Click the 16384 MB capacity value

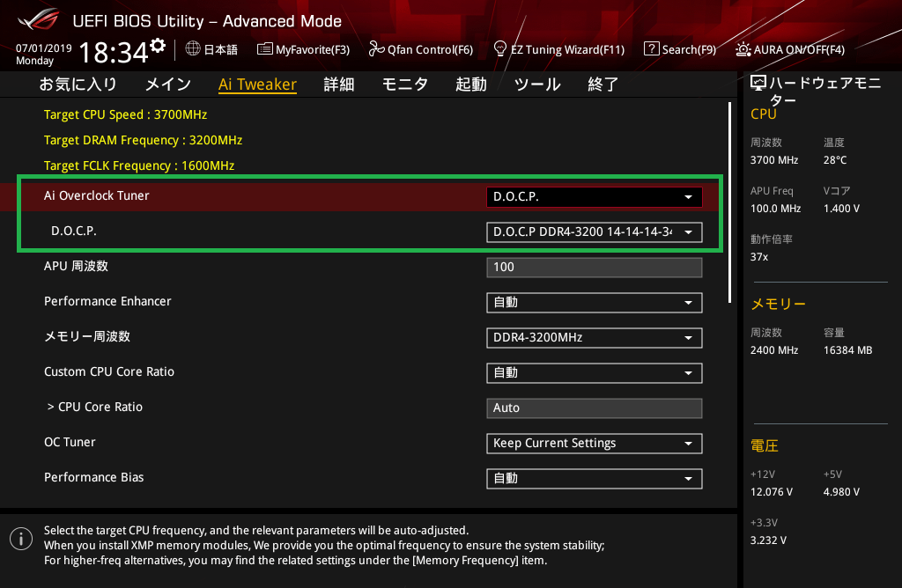point(848,350)
